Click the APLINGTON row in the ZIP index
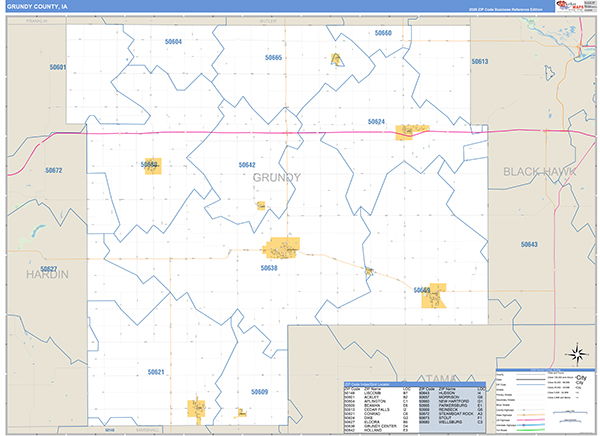This screenshot has width=600, height=436. [382, 401]
